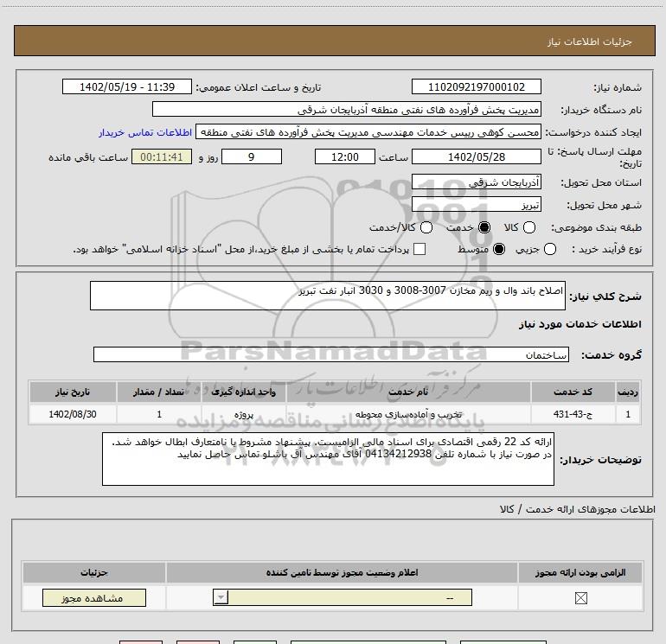Click service code cell ج-43-431
666x644 pixels.
point(573,414)
